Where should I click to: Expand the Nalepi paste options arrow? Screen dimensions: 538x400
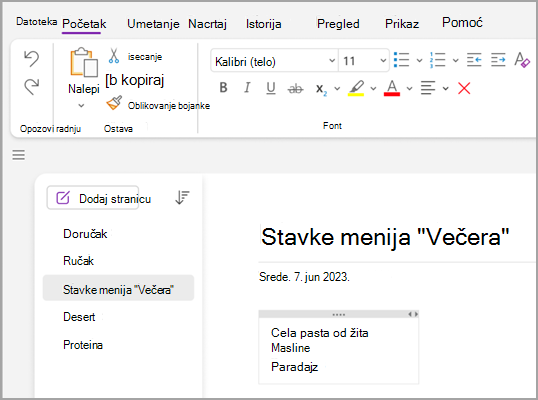81,106
